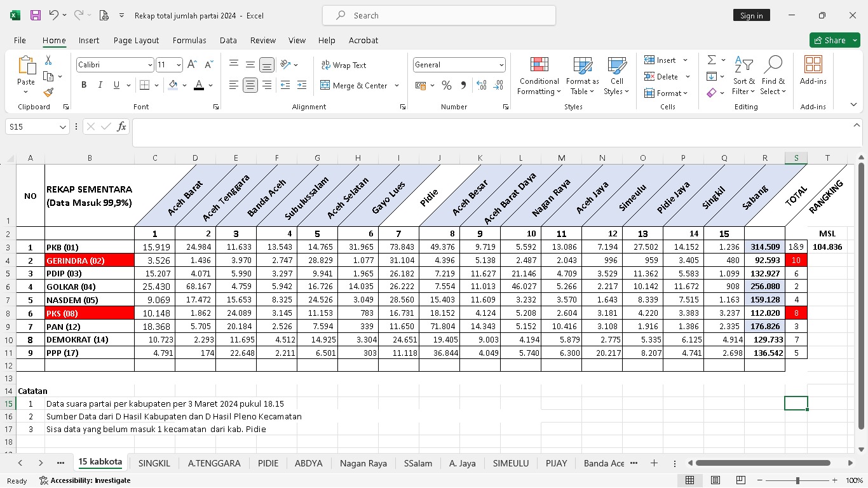868x488 pixels.
Task: Click the Increase Font Size icon
Action: point(193,65)
